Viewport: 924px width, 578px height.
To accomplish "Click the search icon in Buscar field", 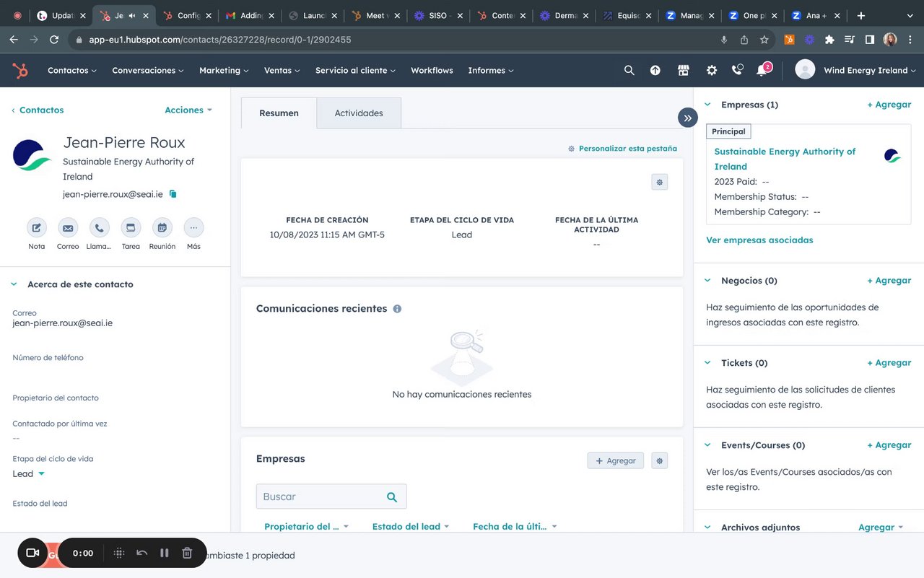I will pos(392,496).
